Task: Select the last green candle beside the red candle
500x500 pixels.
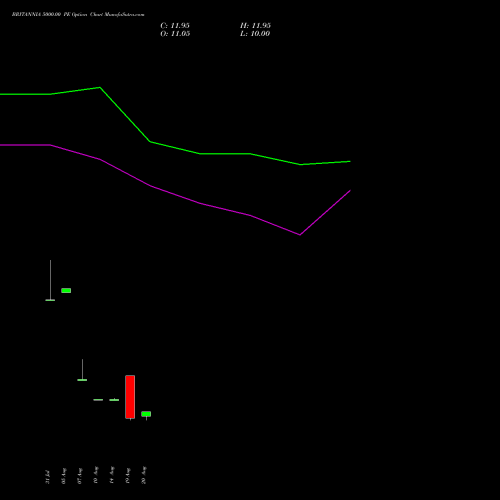Action: click(146, 414)
